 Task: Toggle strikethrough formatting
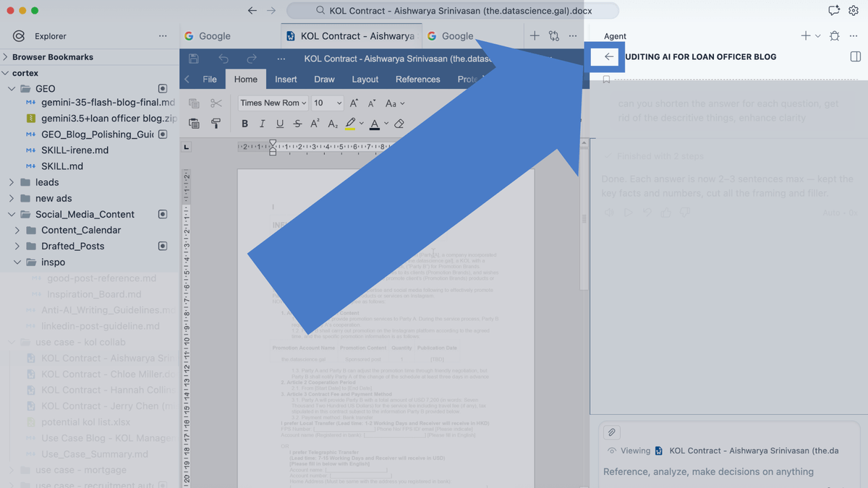[x=297, y=124]
